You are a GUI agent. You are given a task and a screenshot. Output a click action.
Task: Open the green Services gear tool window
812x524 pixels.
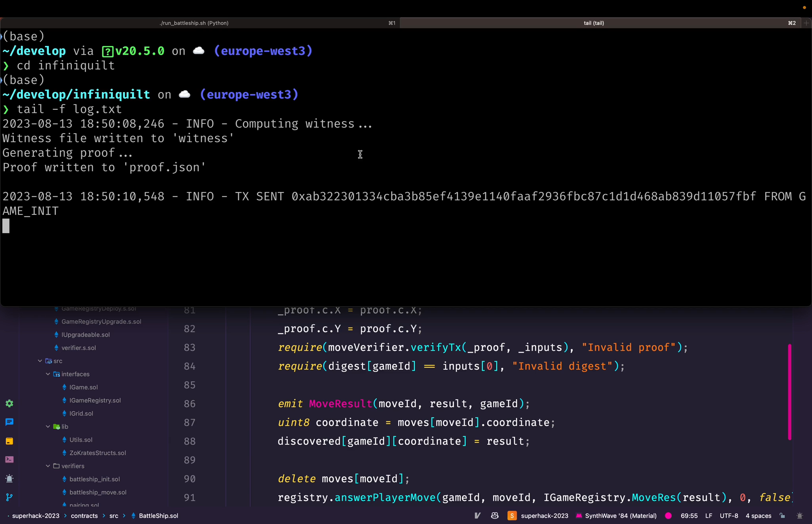[x=10, y=403]
